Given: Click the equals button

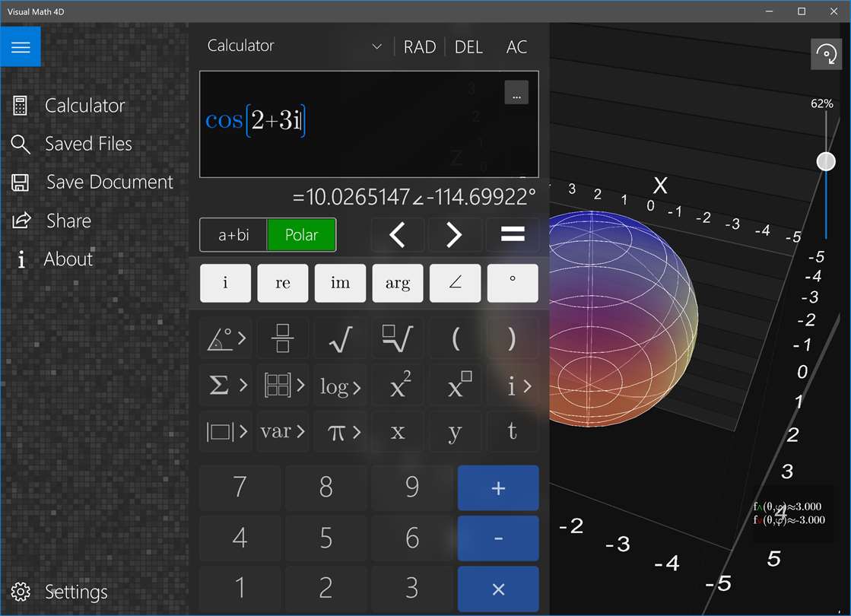Looking at the screenshot, I should coord(512,235).
